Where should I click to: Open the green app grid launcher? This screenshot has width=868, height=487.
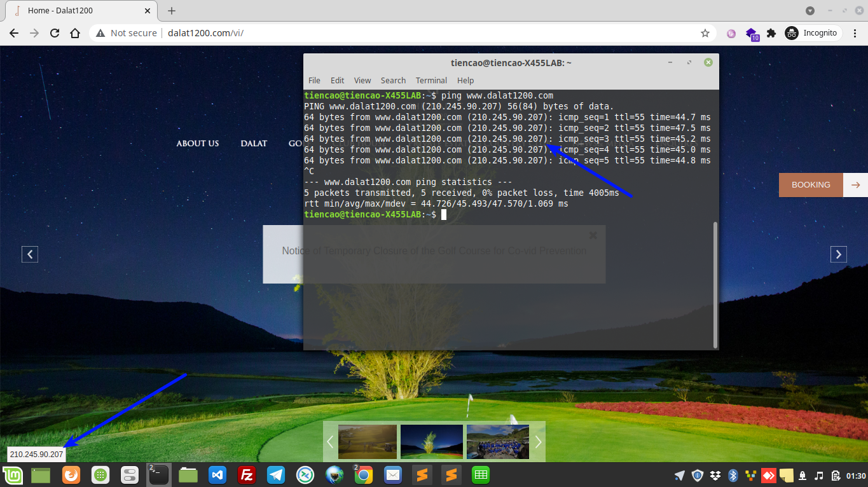(x=100, y=475)
